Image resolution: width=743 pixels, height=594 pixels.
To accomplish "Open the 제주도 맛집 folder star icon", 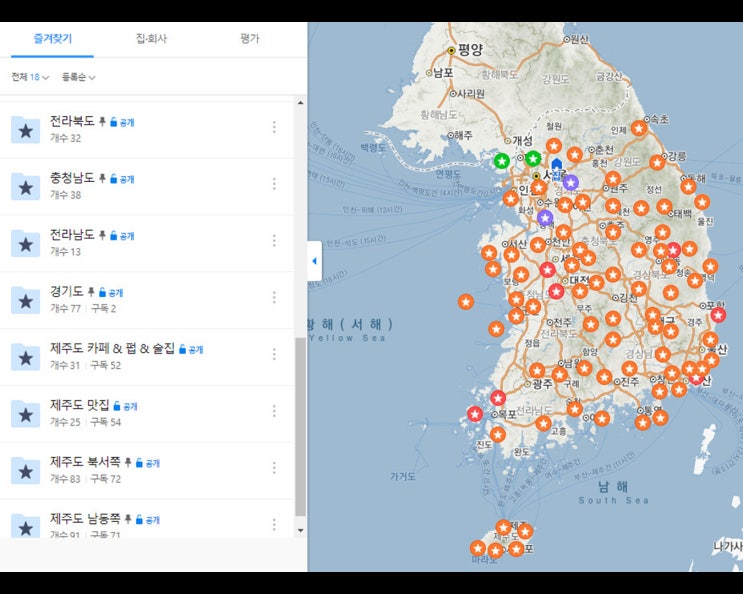I will pos(26,414).
